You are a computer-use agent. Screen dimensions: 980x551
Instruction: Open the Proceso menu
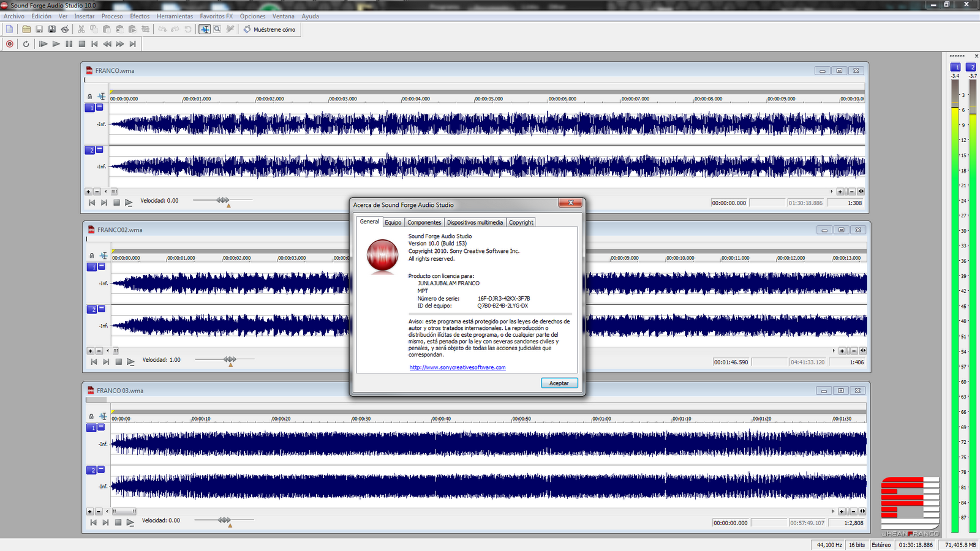coord(112,17)
